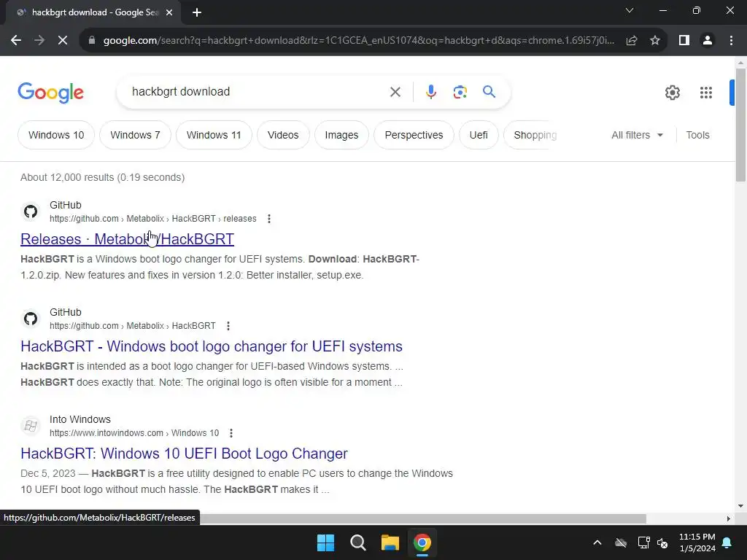View site information lock icon
Screen dimensions: 747x560
point(92,41)
